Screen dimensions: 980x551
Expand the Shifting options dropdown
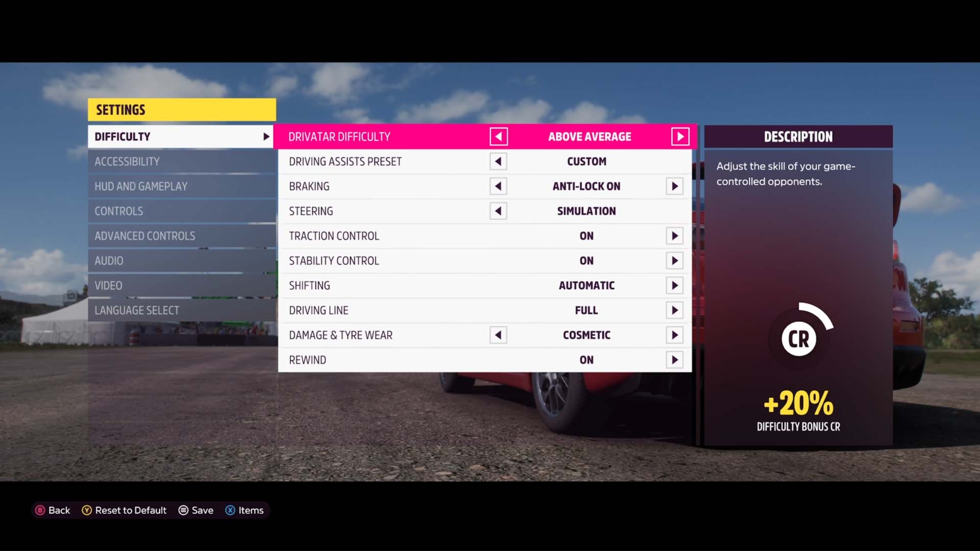pyautogui.click(x=674, y=285)
